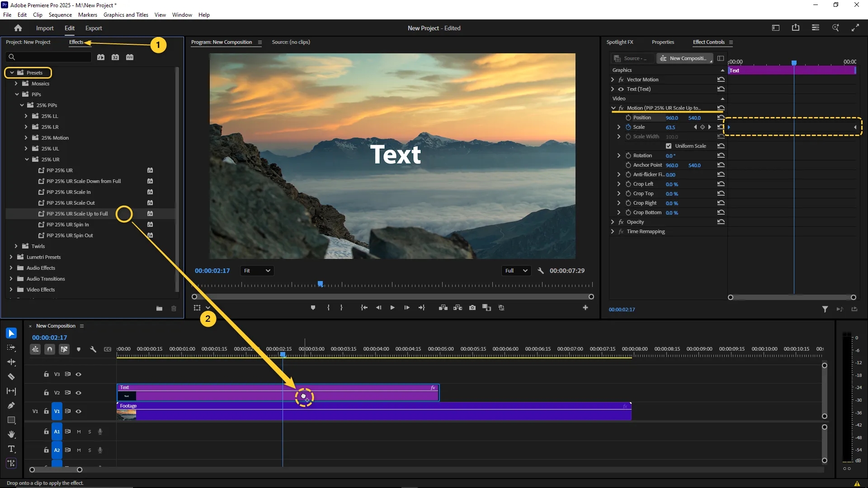Toggle Scale animation stopwatch

(x=628, y=127)
